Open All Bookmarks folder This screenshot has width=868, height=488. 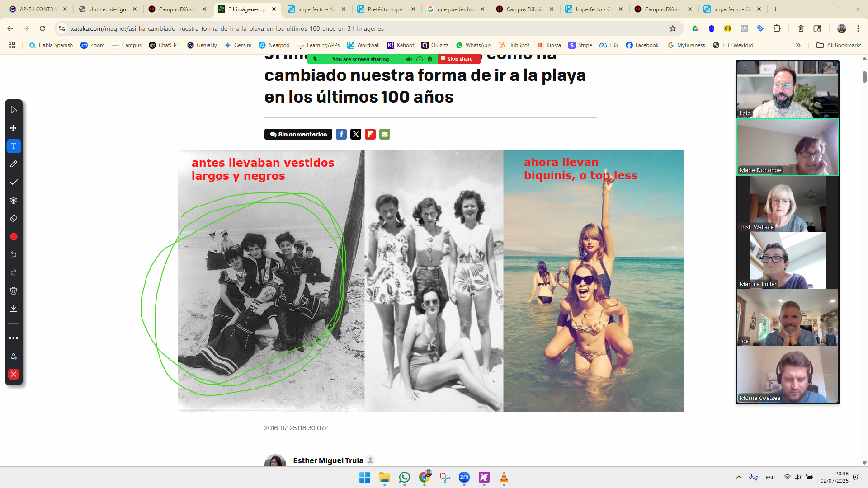(839, 45)
